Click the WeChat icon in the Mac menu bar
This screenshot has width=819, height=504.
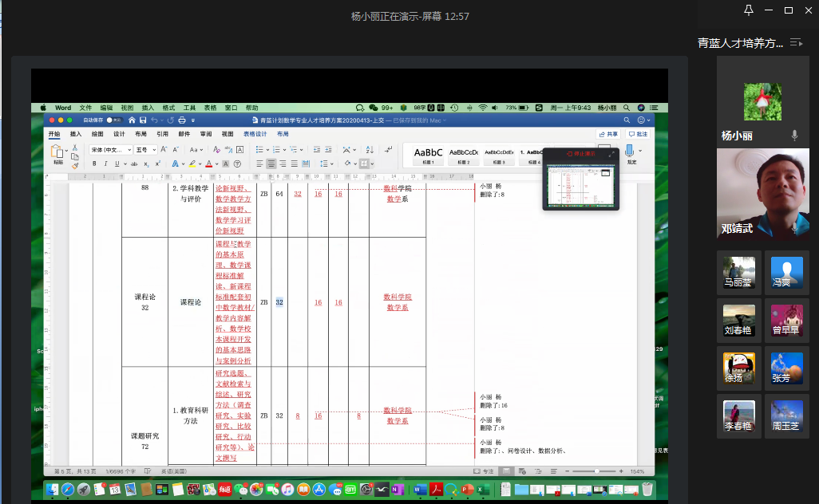pyautogui.click(x=373, y=108)
